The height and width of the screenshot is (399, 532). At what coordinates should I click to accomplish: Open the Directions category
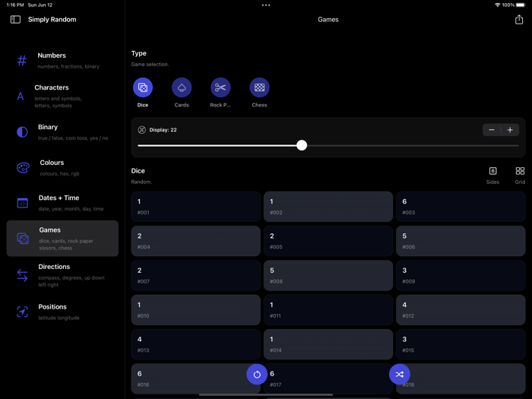[x=62, y=275]
